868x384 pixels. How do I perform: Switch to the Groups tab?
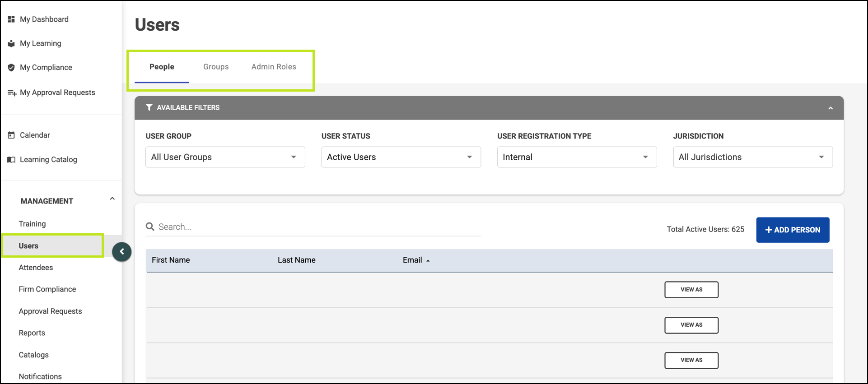tap(216, 67)
